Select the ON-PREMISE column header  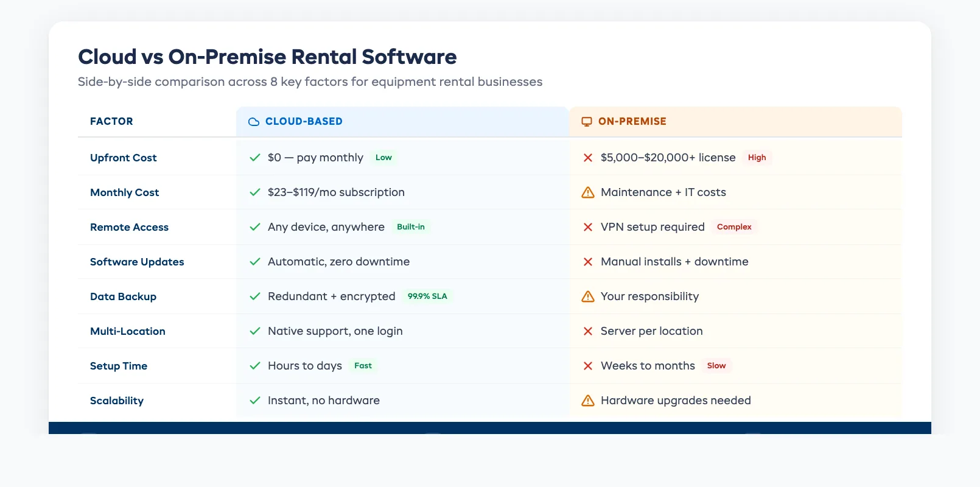click(735, 122)
